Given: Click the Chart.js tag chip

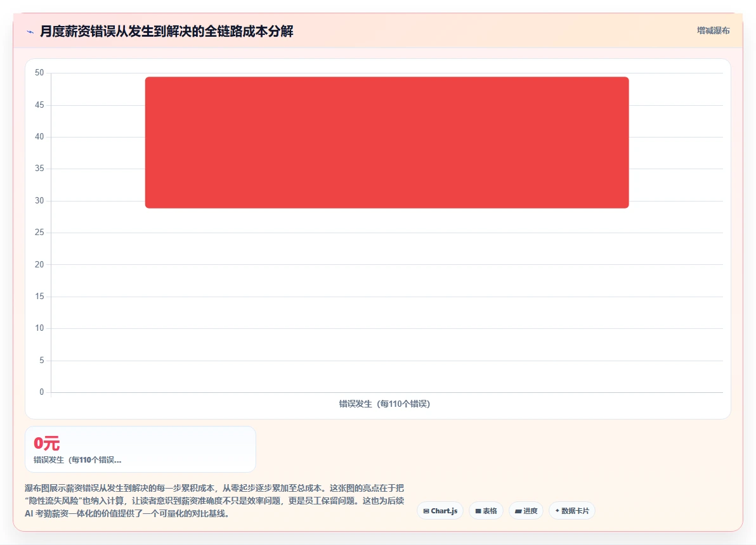Looking at the screenshot, I should pyautogui.click(x=440, y=511).
